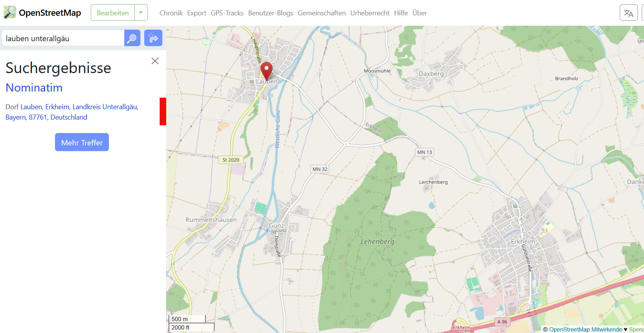Open OpenStreetMap Mitwirkende attribution link
The width and height of the screenshot is (644, 333).
click(x=585, y=330)
